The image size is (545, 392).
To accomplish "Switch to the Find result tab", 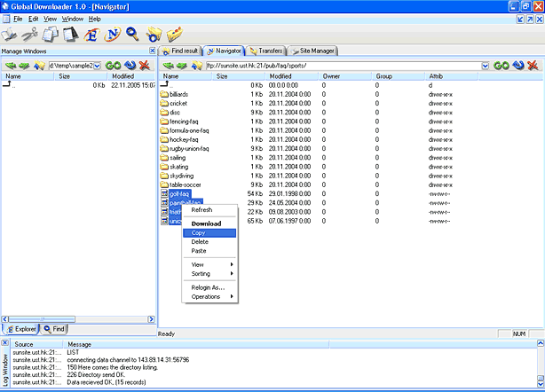I will (180, 51).
